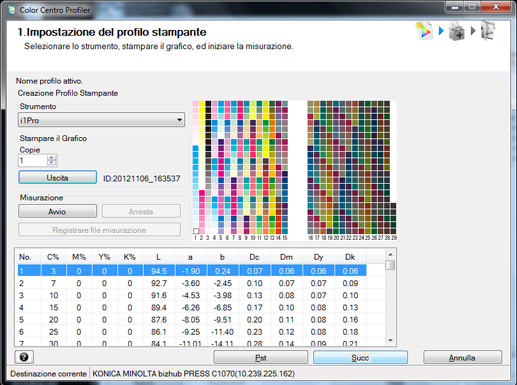Click the a value -8.05 cell
This screenshot has width=517, height=385.
point(191,320)
